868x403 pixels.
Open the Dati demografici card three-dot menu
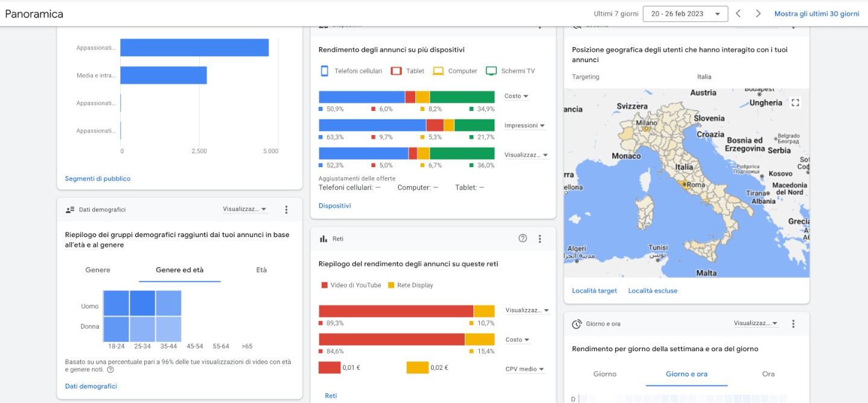(286, 209)
